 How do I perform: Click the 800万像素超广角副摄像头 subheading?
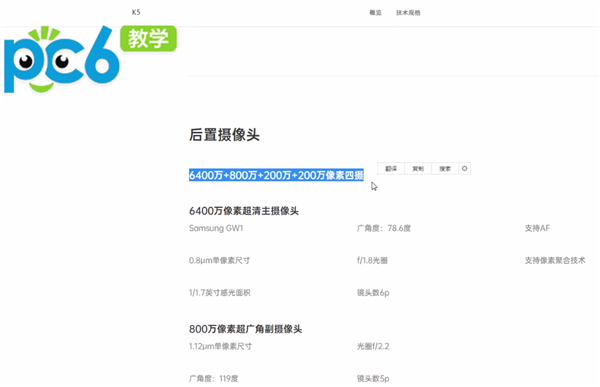click(246, 329)
